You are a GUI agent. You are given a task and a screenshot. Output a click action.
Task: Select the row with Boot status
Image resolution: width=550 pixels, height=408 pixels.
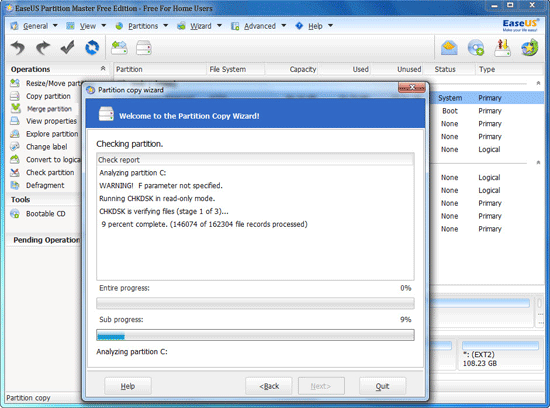coord(487,111)
